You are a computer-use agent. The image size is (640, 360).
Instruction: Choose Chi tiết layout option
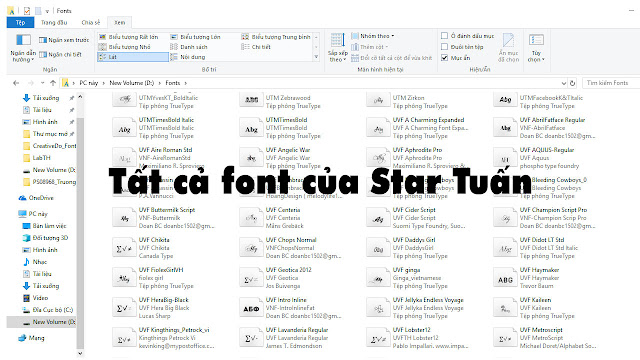tap(256, 47)
